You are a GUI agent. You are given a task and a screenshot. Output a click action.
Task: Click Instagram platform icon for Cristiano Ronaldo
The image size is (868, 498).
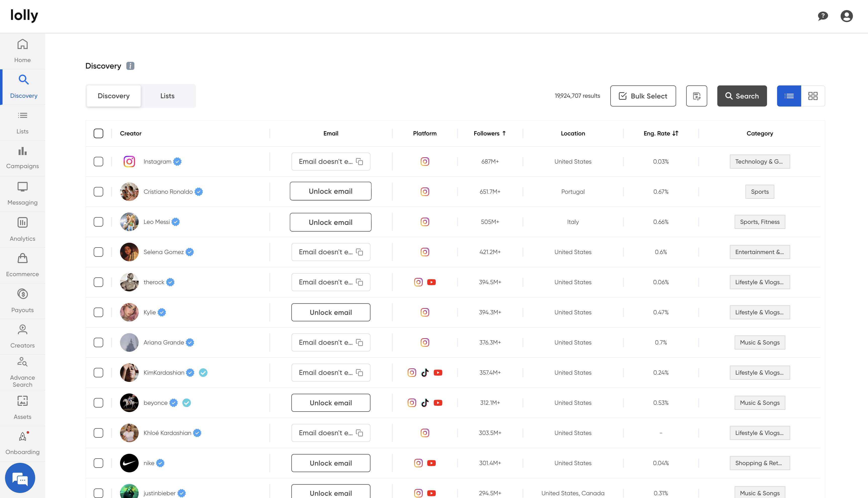425,191
